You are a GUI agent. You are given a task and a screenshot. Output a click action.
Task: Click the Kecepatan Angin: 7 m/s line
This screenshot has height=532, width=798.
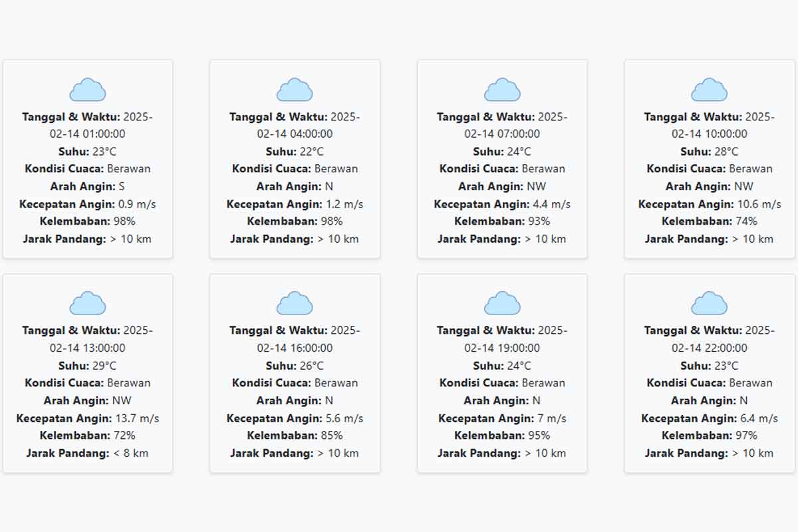pos(502,418)
